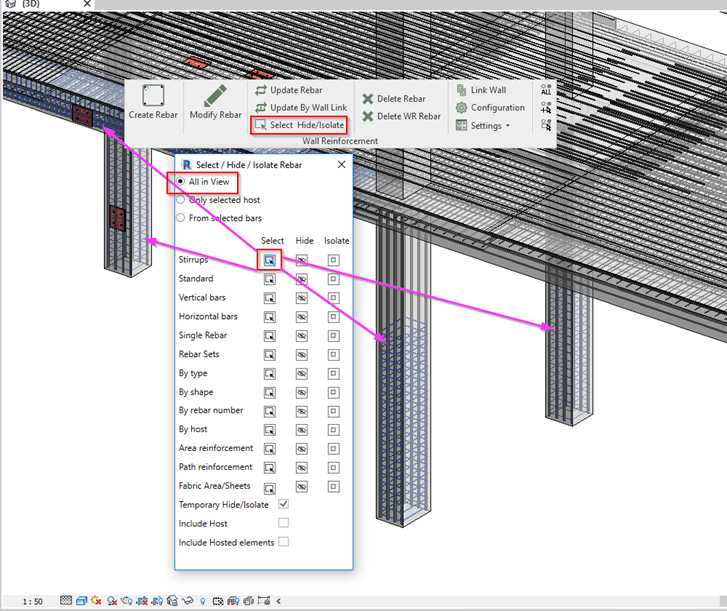This screenshot has width=727, height=611.
Task: Close the Select / Hide / Isolate Rebar dialog
Action: pos(341,164)
